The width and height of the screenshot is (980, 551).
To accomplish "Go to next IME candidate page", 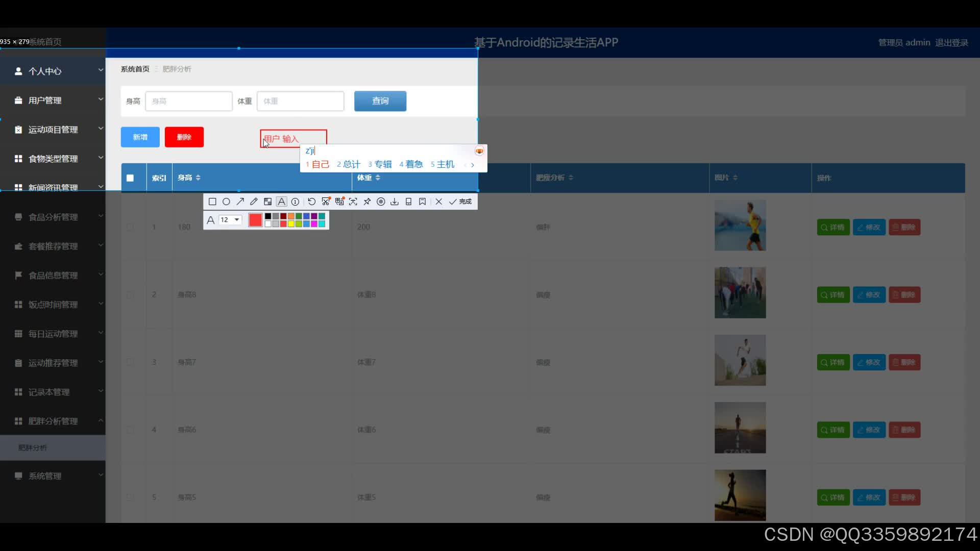I will tap(473, 165).
